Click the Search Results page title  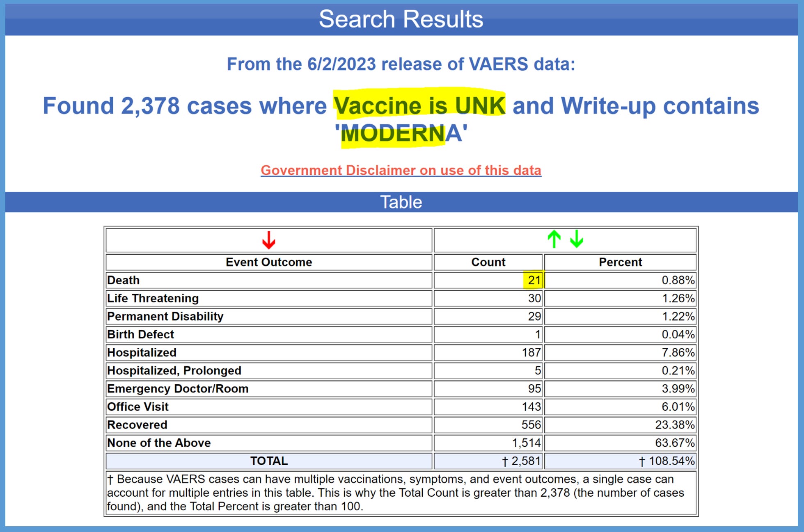pos(401,19)
